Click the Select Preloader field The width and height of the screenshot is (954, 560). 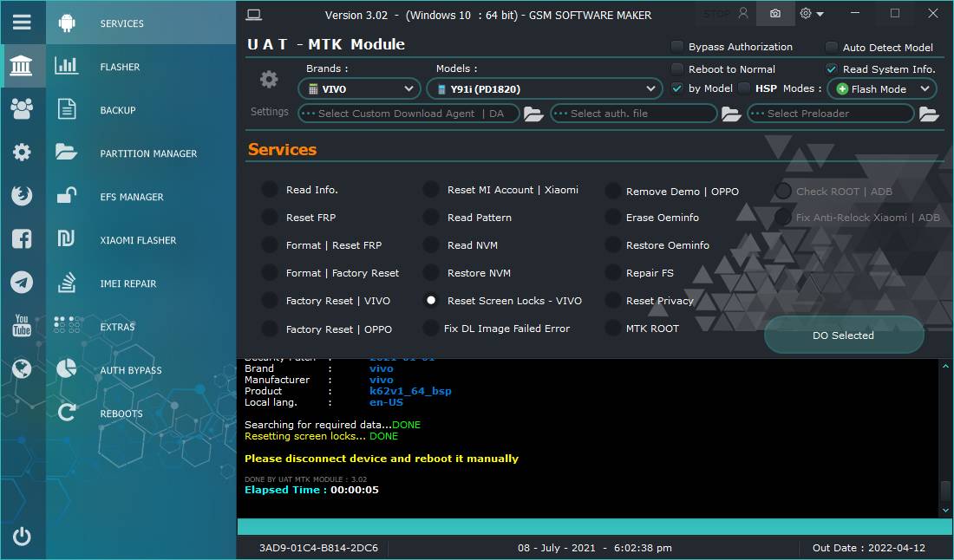[x=831, y=114]
